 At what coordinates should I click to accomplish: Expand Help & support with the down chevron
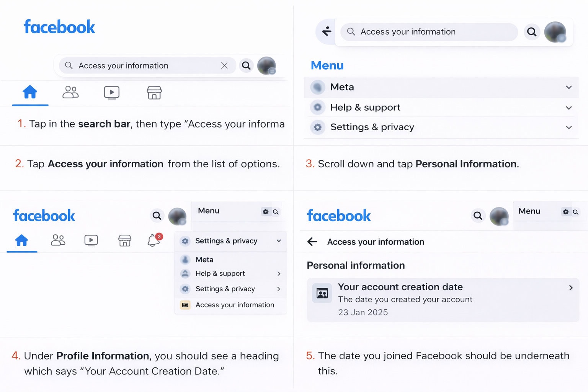point(568,108)
